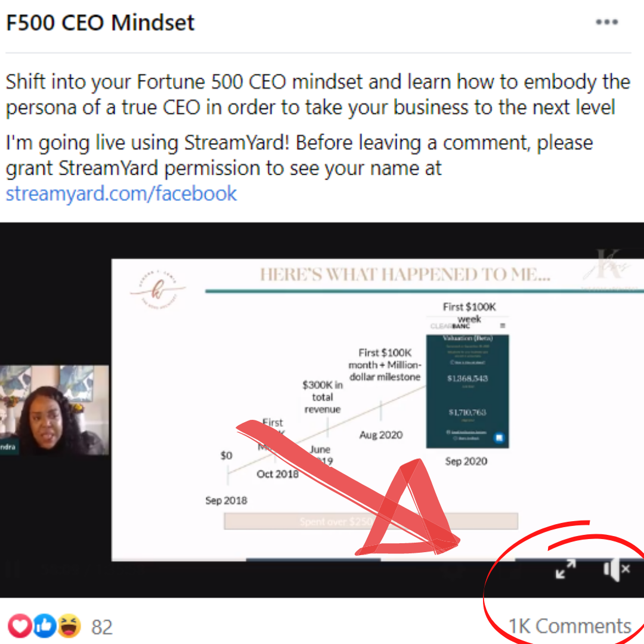Screen dimensions: 644x644
Task: Click the script K logo on slide
Action: click(x=158, y=289)
